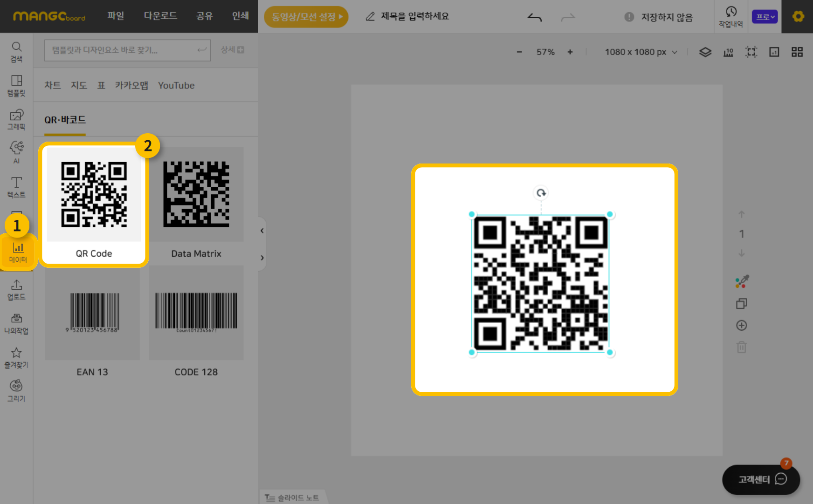Image resolution: width=813 pixels, height=504 pixels.
Task: Click the 제목을 입력하세요 title field
Action: (x=414, y=16)
